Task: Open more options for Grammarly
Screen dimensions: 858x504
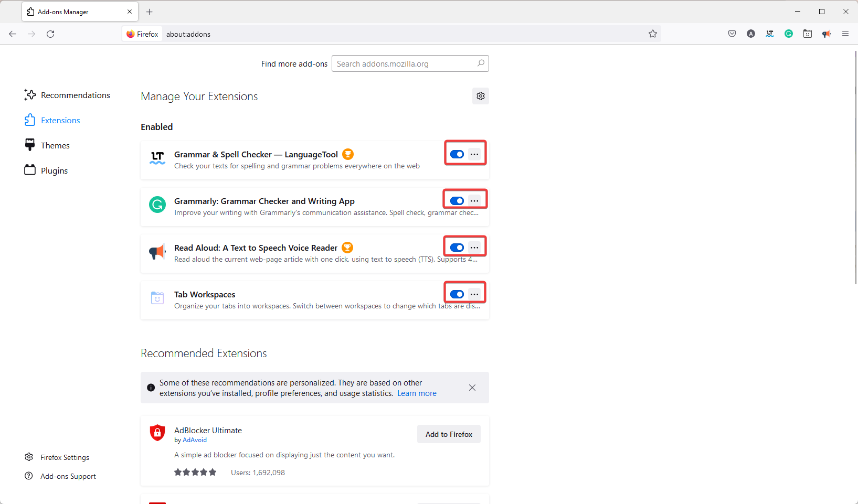Action: (x=474, y=201)
